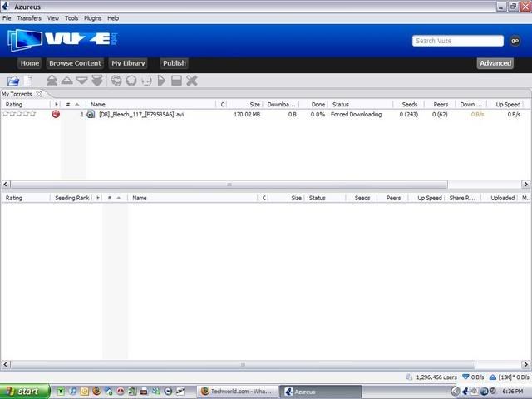The image size is (532, 399).
Task: Click the Search Vuze input field
Action: (458, 41)
